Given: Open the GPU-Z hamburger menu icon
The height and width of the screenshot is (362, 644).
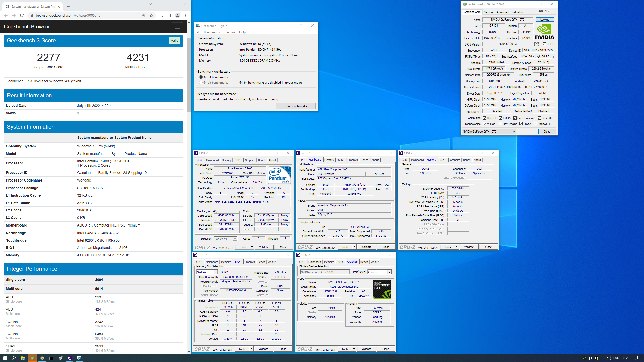Looking at the screenshot, I should click(553, 11).
